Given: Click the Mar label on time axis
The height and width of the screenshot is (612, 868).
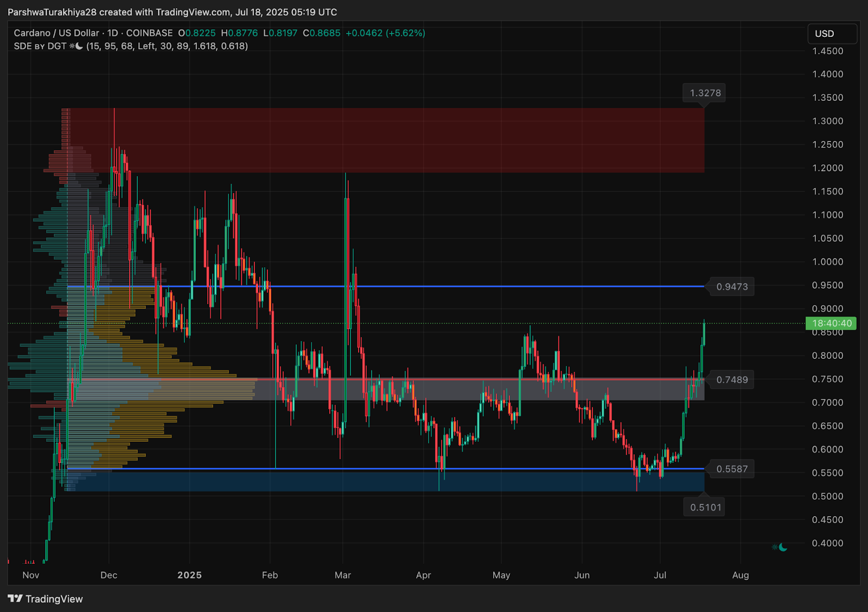Looking at the screenshot, I should tap(343, 575).
